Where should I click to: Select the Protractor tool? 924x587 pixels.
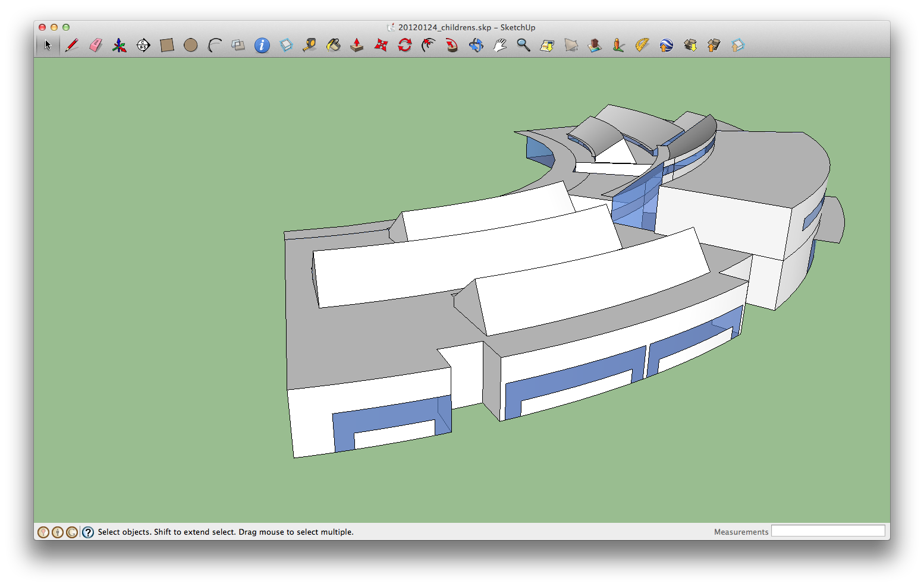tap(642, 45)
